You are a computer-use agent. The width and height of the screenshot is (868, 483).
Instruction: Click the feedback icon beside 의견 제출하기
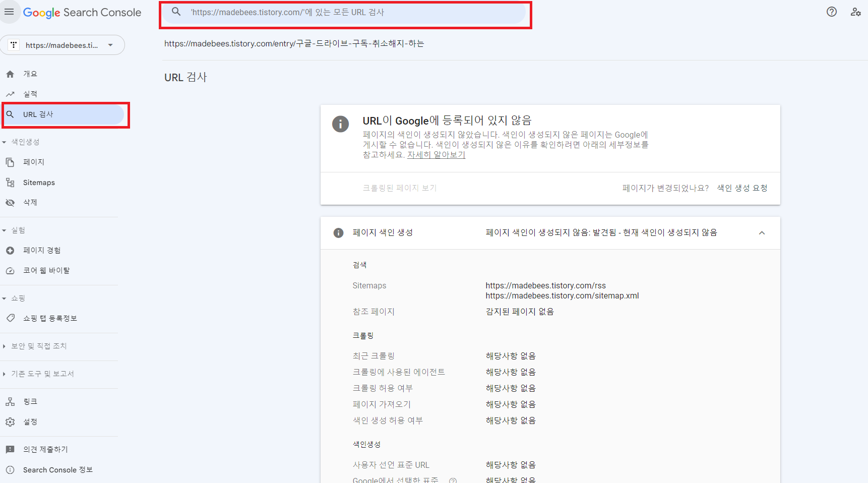tap(10, 450)
